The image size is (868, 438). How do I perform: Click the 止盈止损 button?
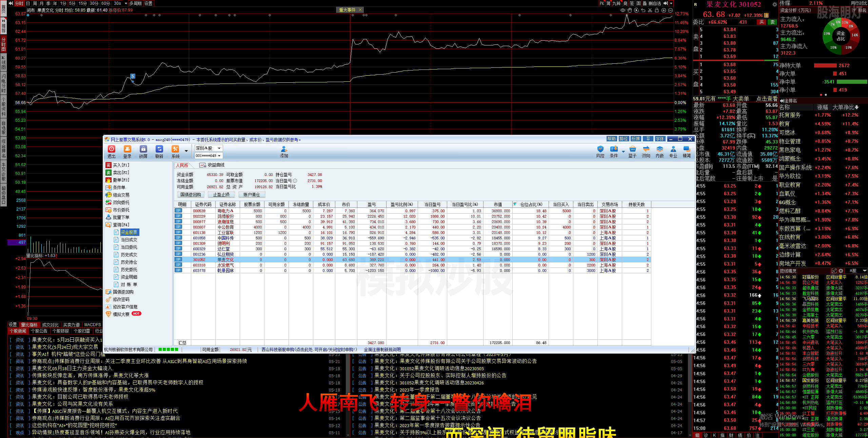tap(221, 195)
